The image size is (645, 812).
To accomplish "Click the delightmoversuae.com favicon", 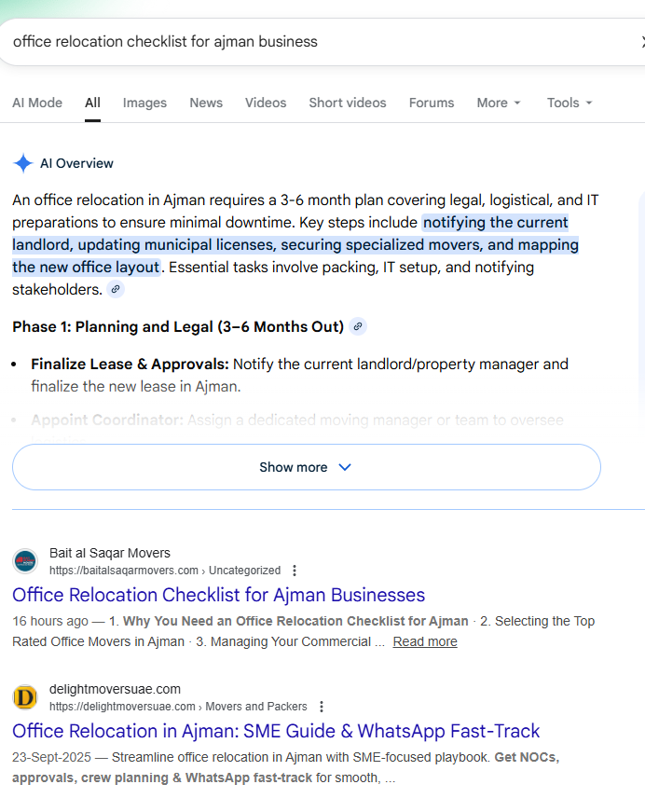I will click(25, 697).
